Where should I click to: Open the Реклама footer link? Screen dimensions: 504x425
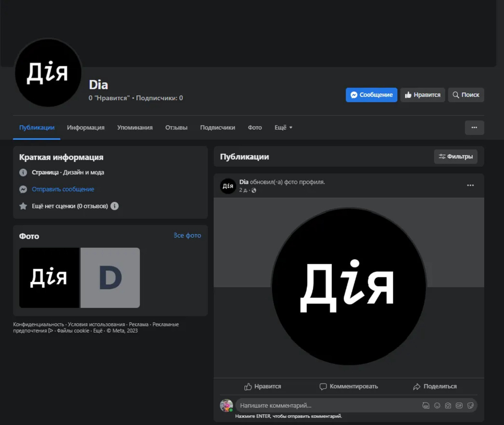coord(139,324)
